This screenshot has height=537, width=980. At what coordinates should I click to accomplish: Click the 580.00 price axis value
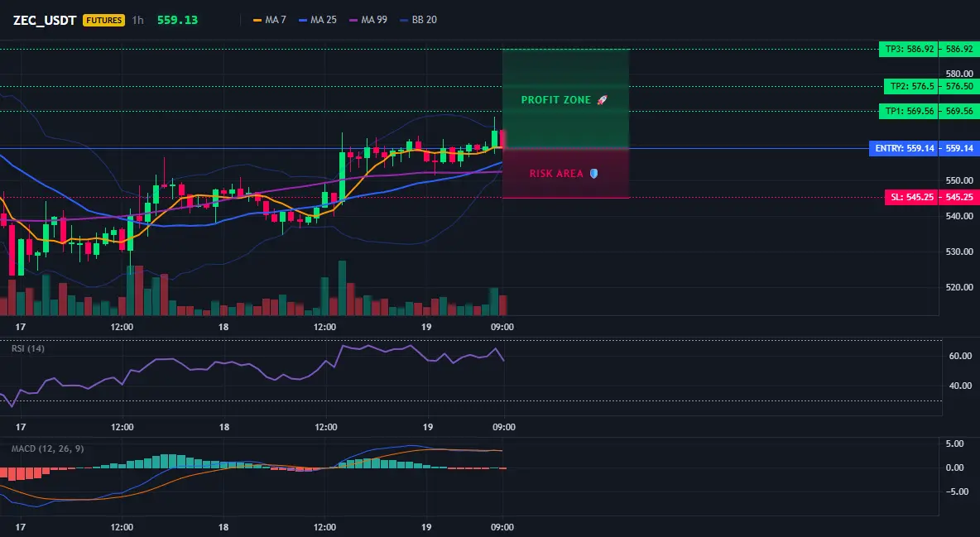click(x=959, y=74)
